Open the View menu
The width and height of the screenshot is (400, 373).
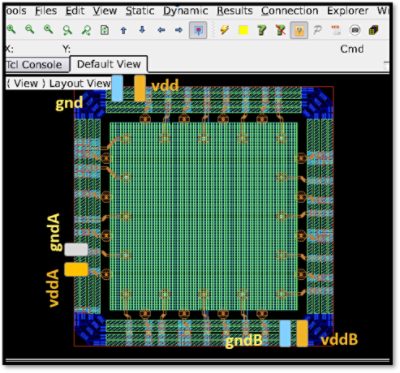[105, 11]
